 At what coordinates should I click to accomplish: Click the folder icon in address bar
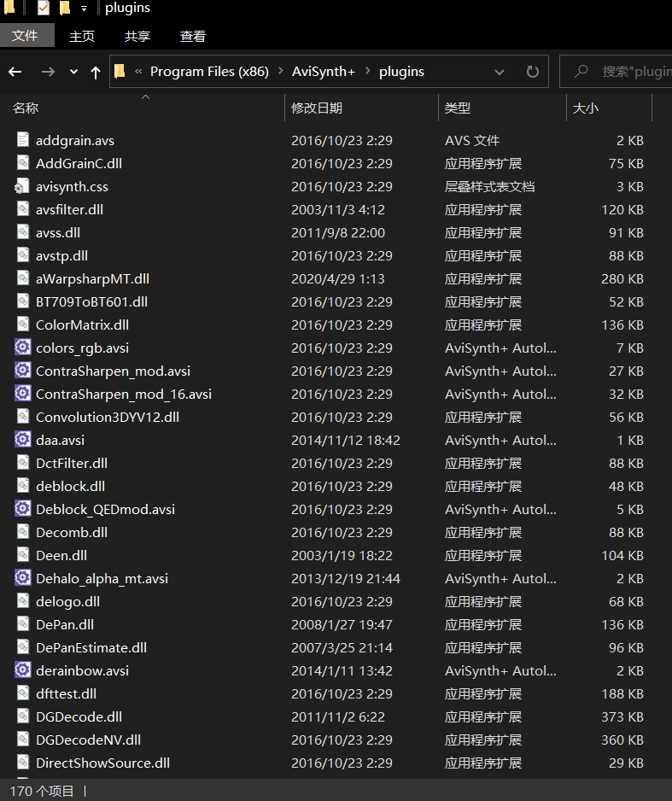120,71
